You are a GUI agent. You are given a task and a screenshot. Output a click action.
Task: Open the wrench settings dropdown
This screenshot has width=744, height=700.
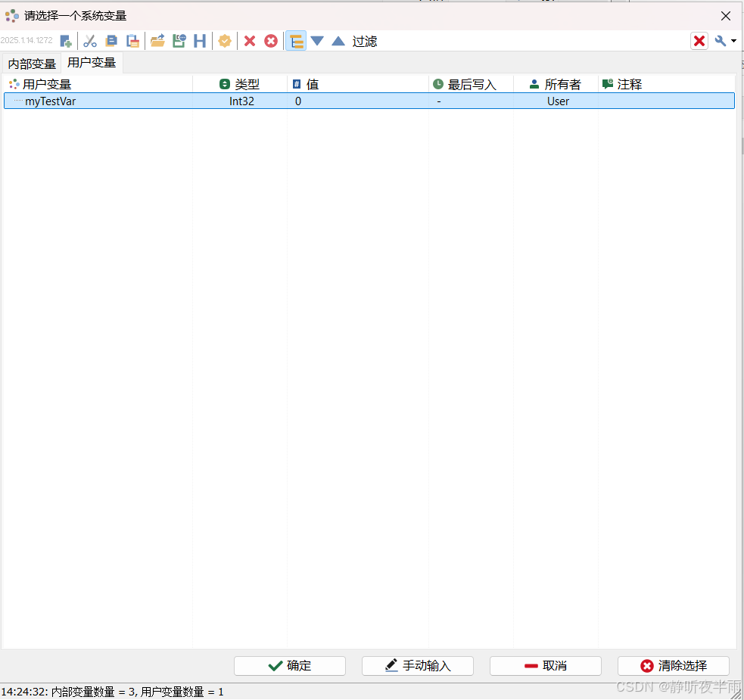point(725,42)
